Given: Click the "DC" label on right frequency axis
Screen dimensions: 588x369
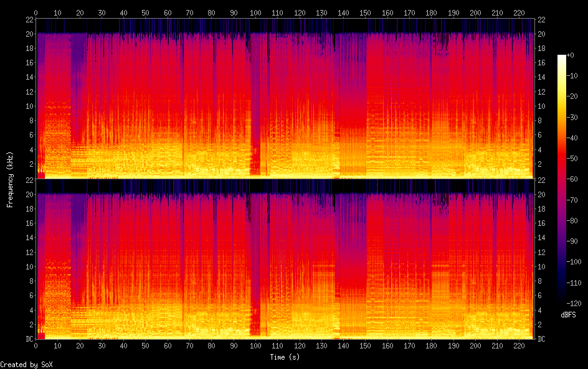Looking at the screenshot, I should pyautogui.click(x=541, y=339).
